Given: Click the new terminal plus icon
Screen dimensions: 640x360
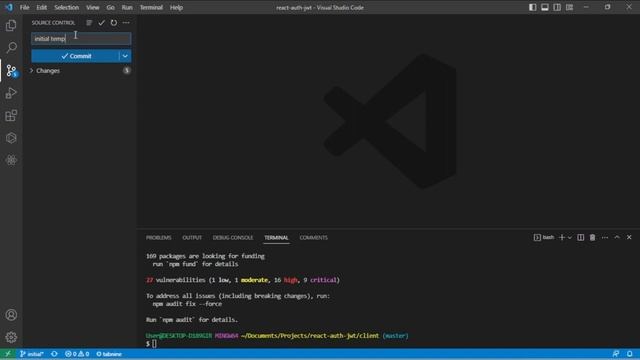Looking at the screenshot, I should pyautogui.click(x=562, y=238).
